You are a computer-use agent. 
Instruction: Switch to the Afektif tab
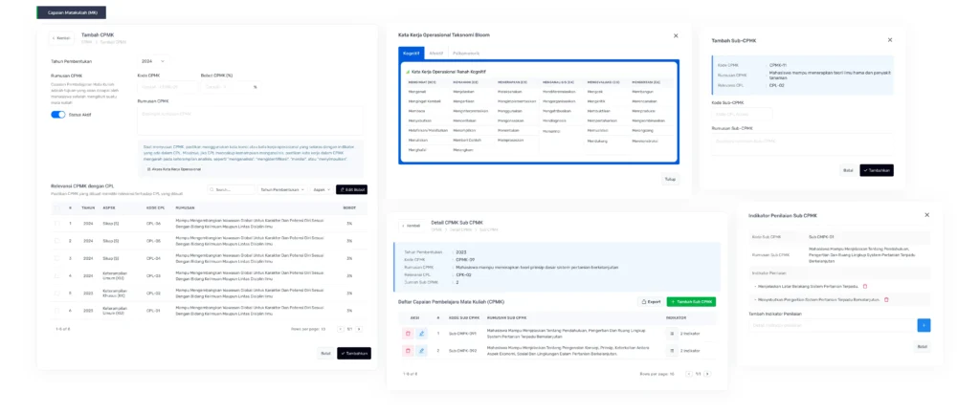pyautogui.click(x=436, y=54)
